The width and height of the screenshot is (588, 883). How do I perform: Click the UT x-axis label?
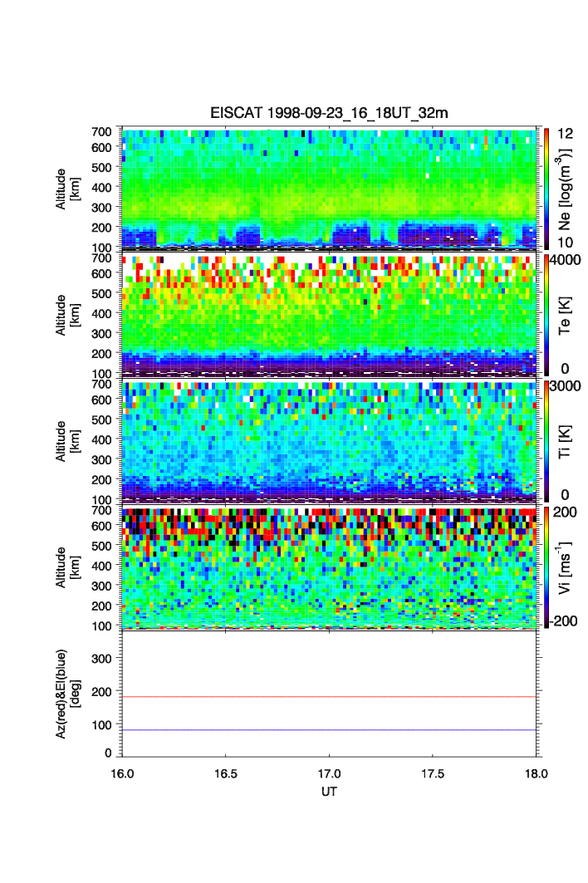pyautogui.click(x=330, y=792)
